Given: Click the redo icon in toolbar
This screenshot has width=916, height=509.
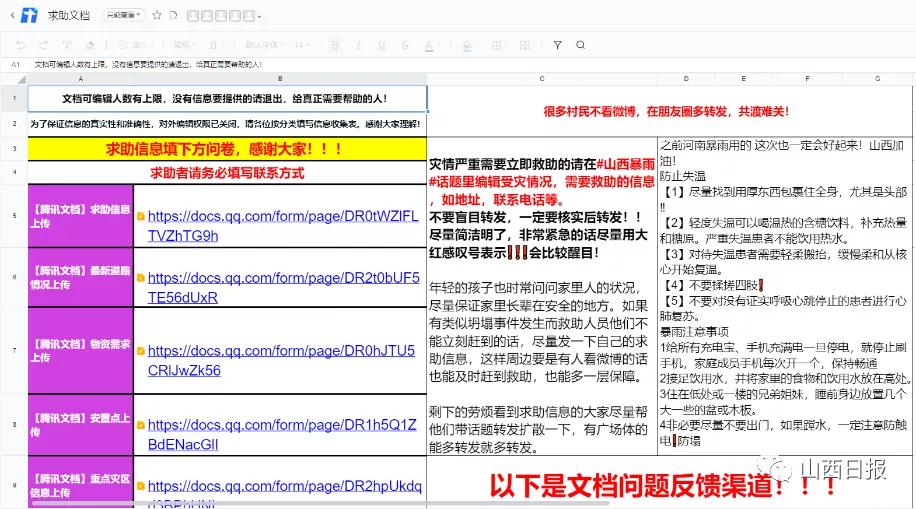Looking at the screenshot, I should tap(43, 45).
